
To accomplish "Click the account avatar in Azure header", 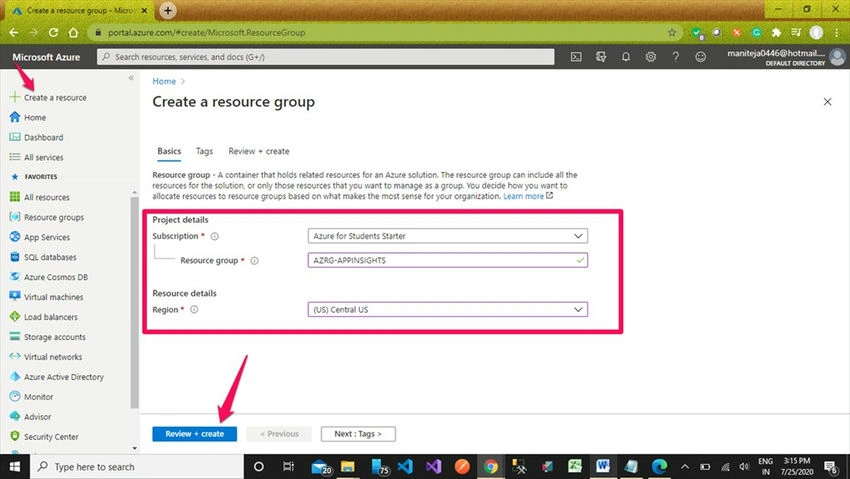I will [837, 57].
